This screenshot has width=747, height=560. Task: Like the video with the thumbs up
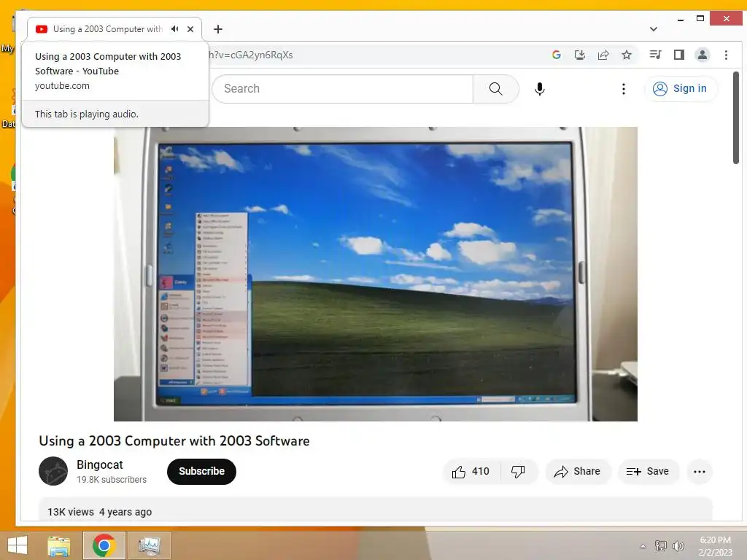tap(471, 472)
